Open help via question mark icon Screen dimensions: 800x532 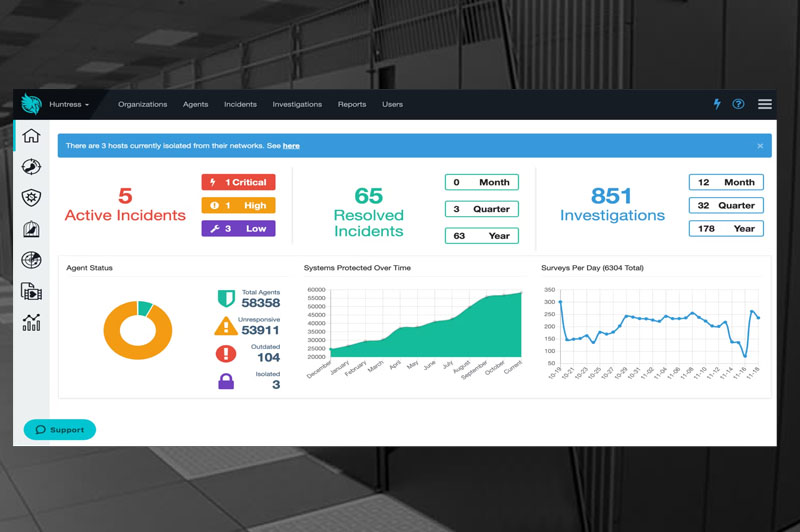pos(739,104)
